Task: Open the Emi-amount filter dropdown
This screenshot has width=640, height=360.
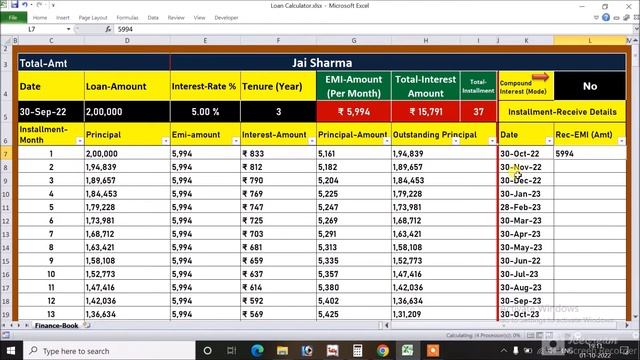Action: [x=236, y=141]
